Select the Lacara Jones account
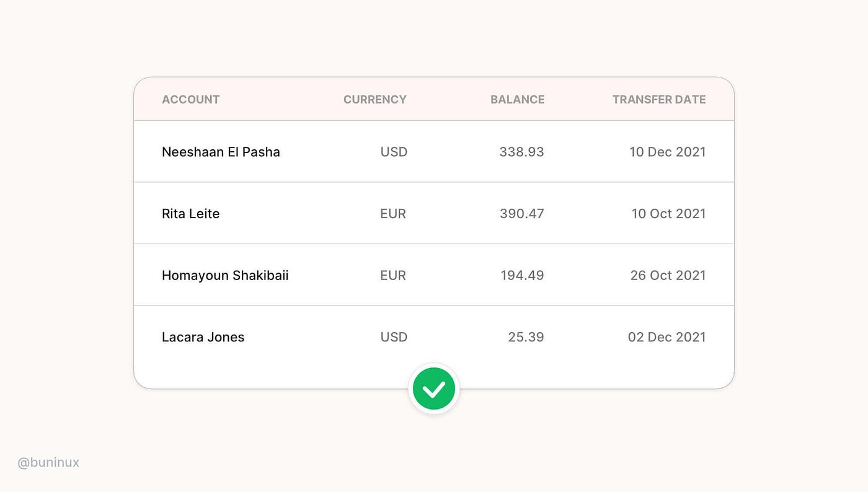Image resolution: width=868 pixels, height=492 pixels. [203, 337]
